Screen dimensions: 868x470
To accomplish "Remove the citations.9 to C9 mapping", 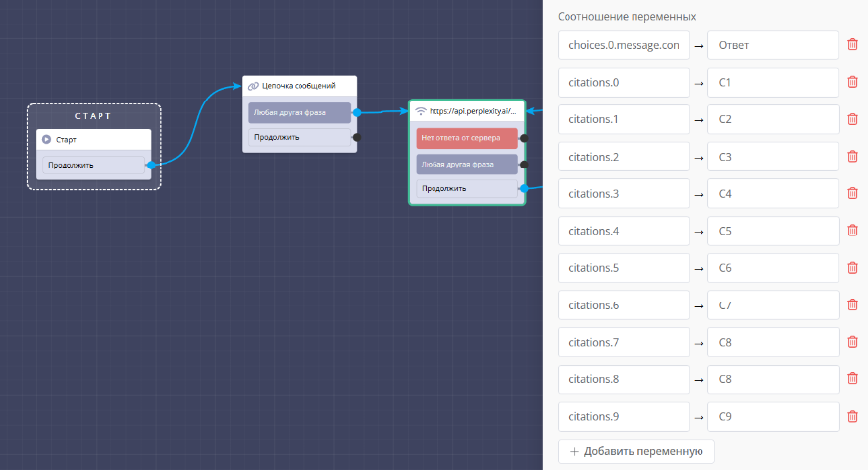I will (852, 416).
